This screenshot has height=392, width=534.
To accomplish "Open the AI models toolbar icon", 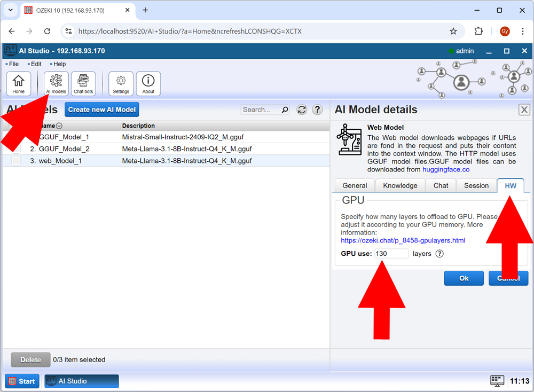I will pyautogui.click(x=56, y=84).
